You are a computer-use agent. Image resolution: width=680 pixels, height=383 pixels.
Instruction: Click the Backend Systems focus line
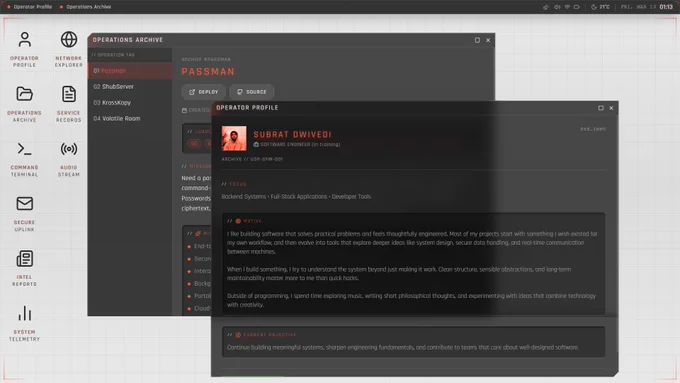coord(296,196)
